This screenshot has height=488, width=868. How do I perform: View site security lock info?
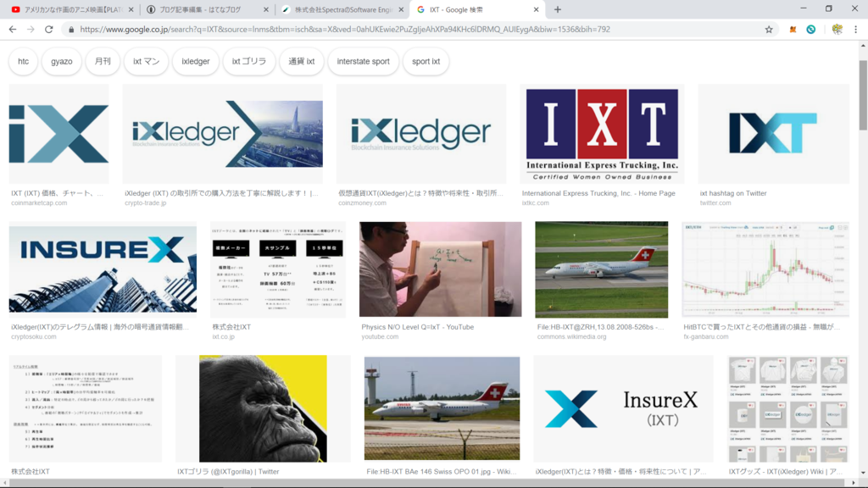coord(71,30)
